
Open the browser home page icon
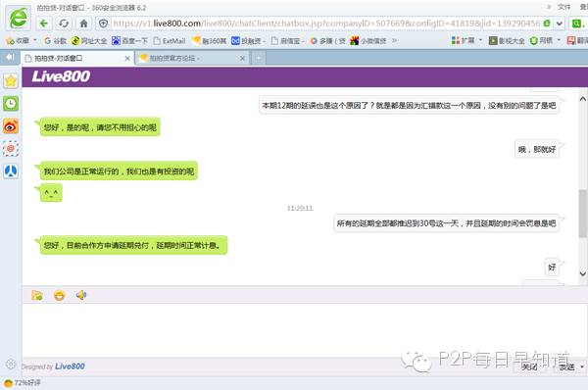pyautogui.click(x=83, y=24)
